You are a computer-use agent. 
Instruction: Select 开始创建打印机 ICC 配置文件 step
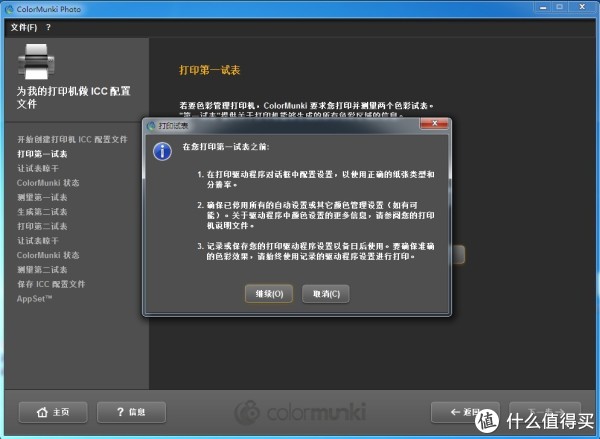pos(72,139)
